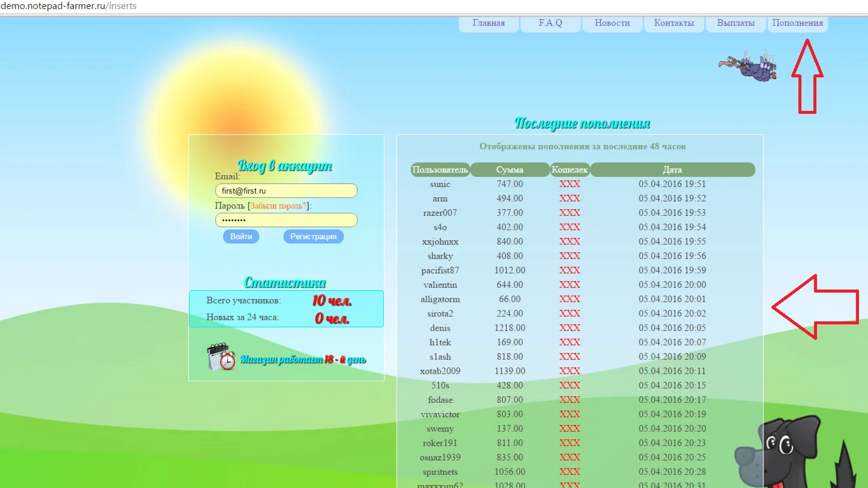This screenshot has height=488, width=868.
Task: Go to the F.A.Q page
Action: pos(551,23)
